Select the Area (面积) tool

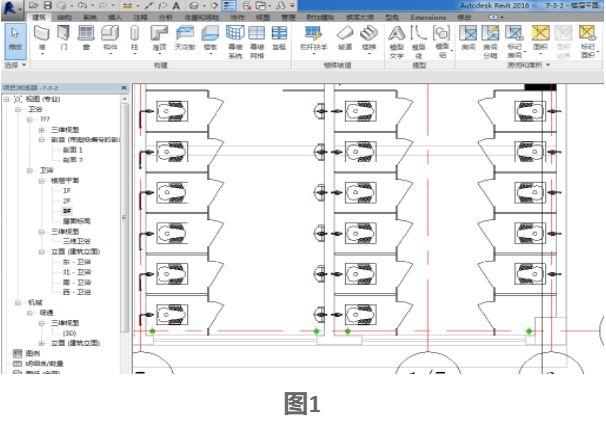(540, 38)
